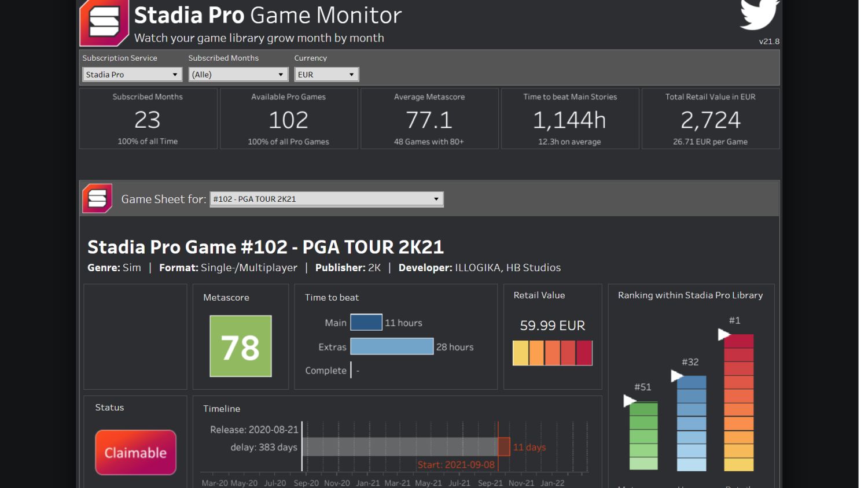868x488 pixels.
Task: Click the white arrow marker at rank #51
Action: pos(629,401)
